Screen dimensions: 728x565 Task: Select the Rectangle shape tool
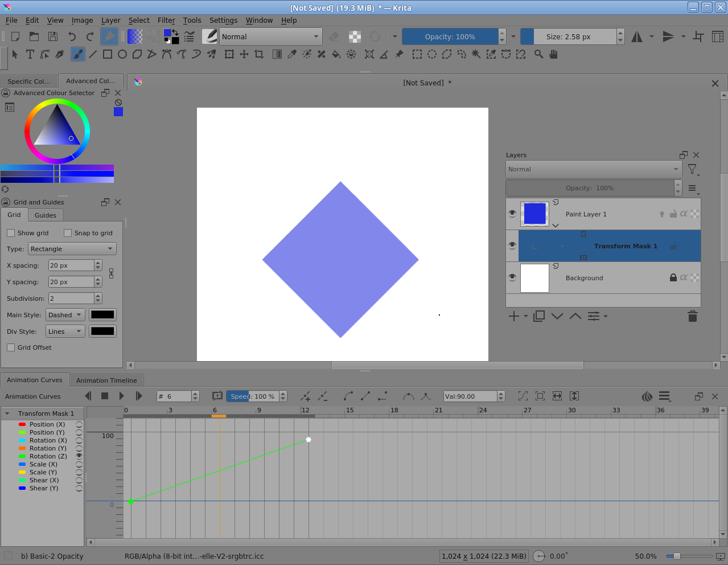tap(108, 54)
